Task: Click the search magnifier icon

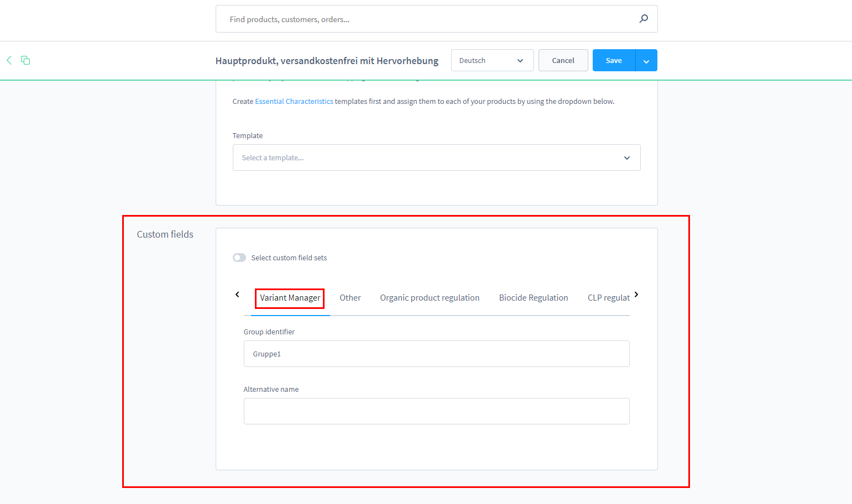Action: [x=644, y=19]
